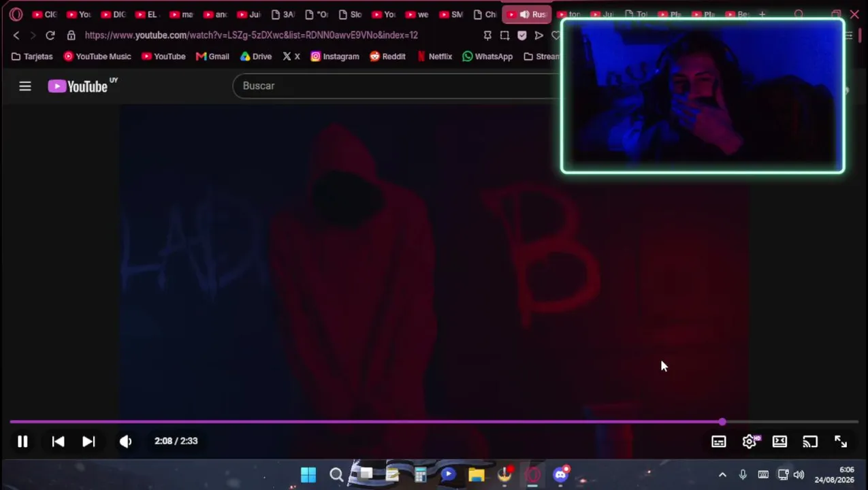Open Instagram bookmark
This screenshot has width=868, height=490.
tap(335, 56)
